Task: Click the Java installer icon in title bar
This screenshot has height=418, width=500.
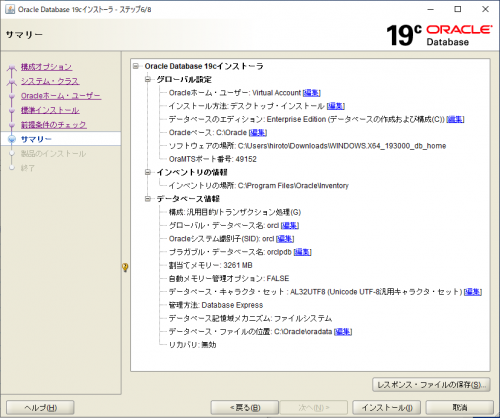Action: coord(10,9)
